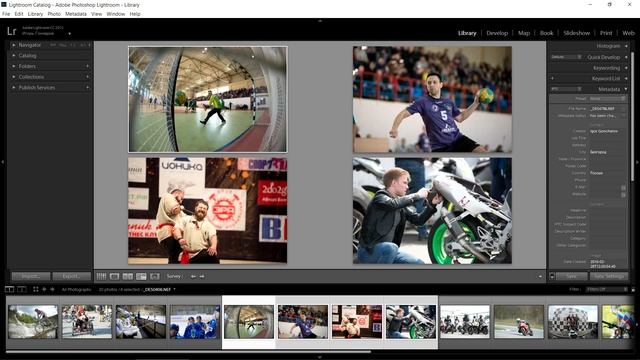Go back using filmstrip back arrow
The image size is (640, 360).
(x=44, y=289)
